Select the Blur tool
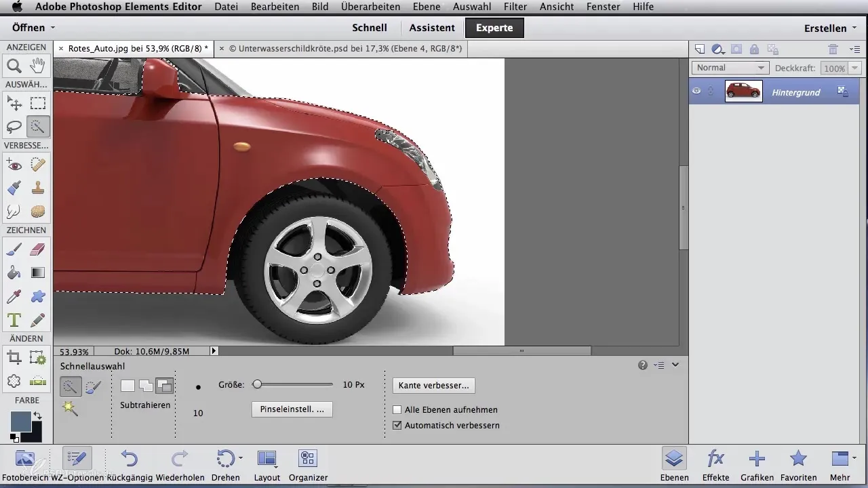 [x=14, y=211]
